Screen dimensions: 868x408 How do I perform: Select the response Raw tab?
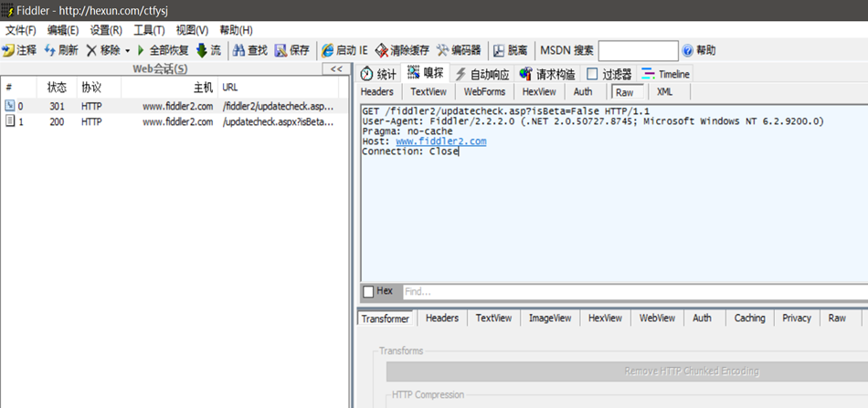coord(837,318)
